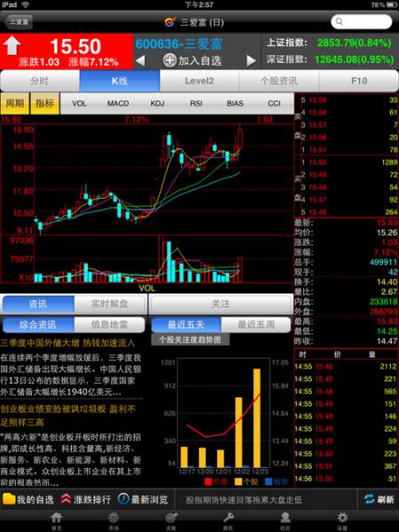This screenshot has height=532, width=399.
Task: Click the refresh arrows icon beside 刷新
Action: (x=369, y=499)
